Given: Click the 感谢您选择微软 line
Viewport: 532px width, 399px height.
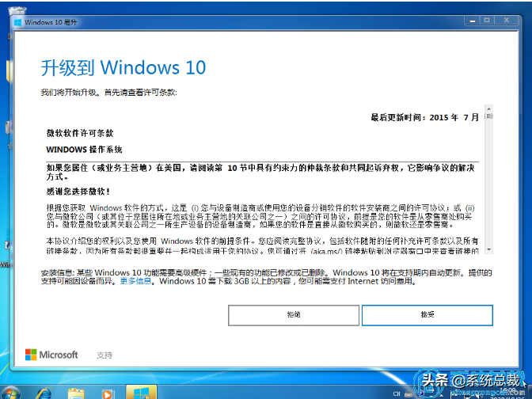Looking at the screenshot, I should click(78, 192).
